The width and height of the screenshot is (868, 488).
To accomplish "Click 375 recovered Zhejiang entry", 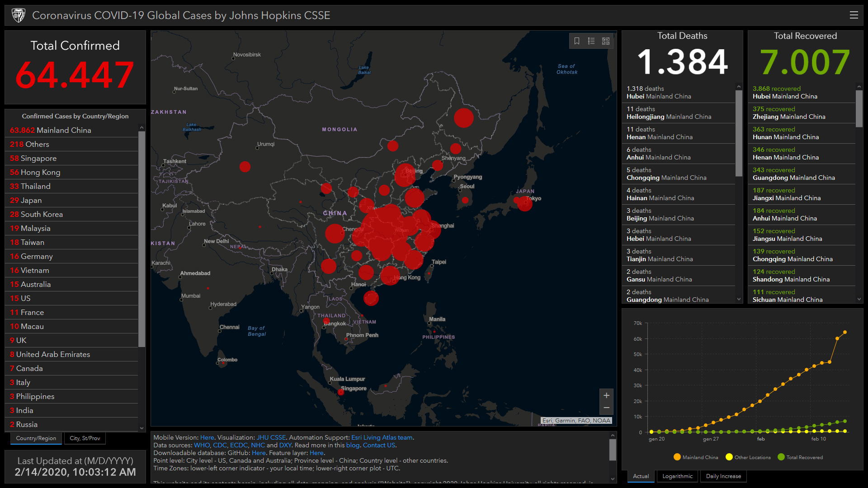I will tap(802, 113).
